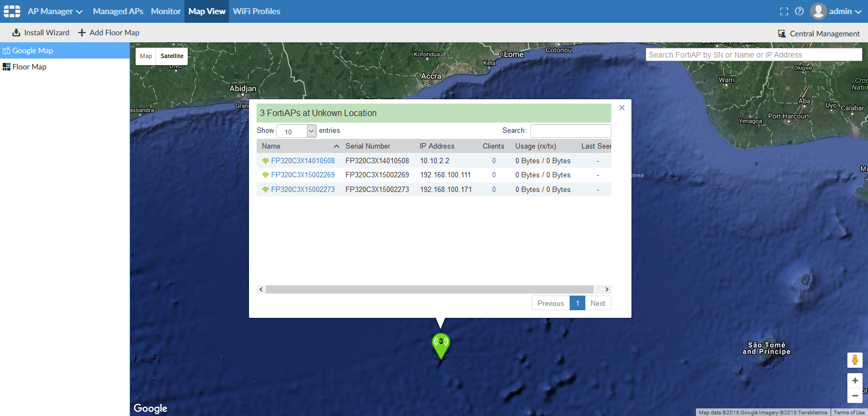Open the Show entries dropdown

click(296, 131)
